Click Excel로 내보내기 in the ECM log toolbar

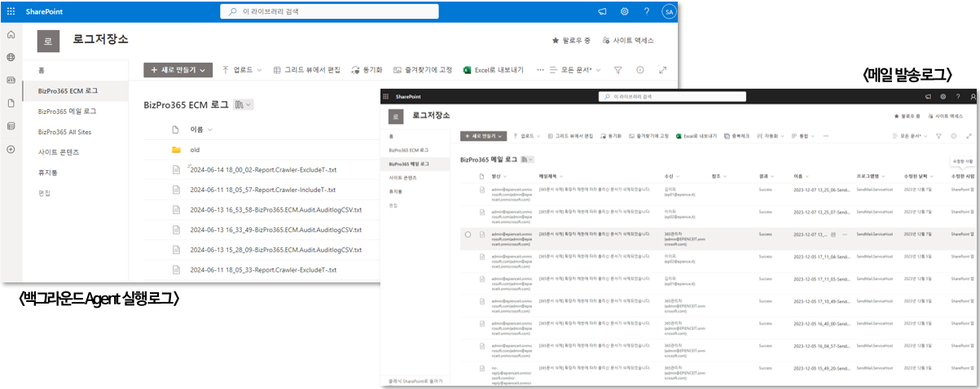(x=493, y=71)
